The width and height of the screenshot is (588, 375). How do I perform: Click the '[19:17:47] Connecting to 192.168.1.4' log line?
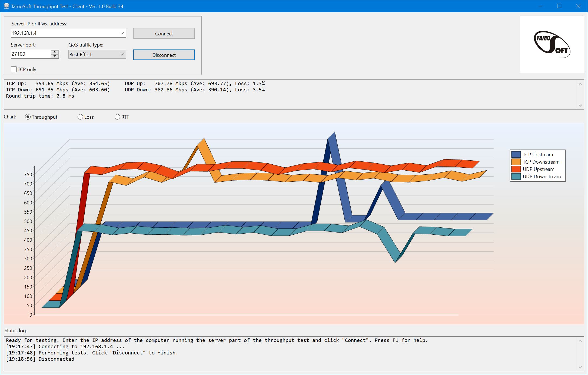65,346
